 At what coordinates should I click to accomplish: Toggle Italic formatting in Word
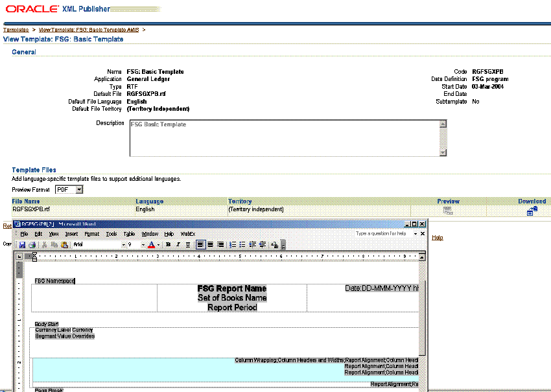click(x=178, y=245)
